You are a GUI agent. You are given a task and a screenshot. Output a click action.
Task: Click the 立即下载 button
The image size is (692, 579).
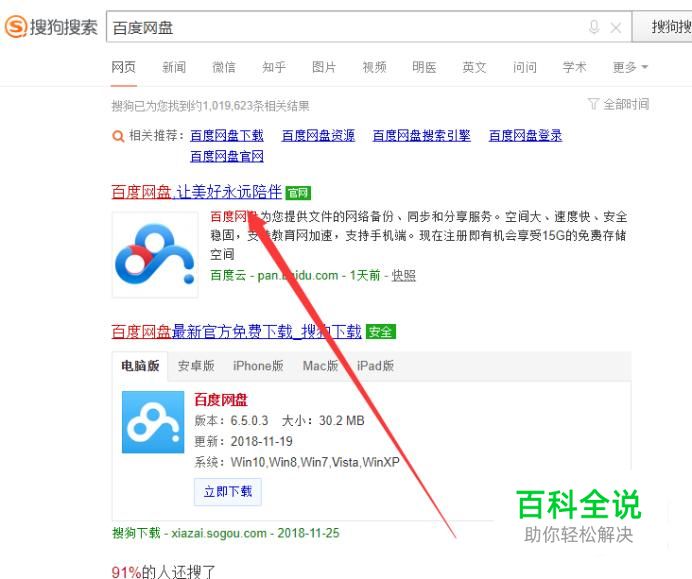[228, 492]
